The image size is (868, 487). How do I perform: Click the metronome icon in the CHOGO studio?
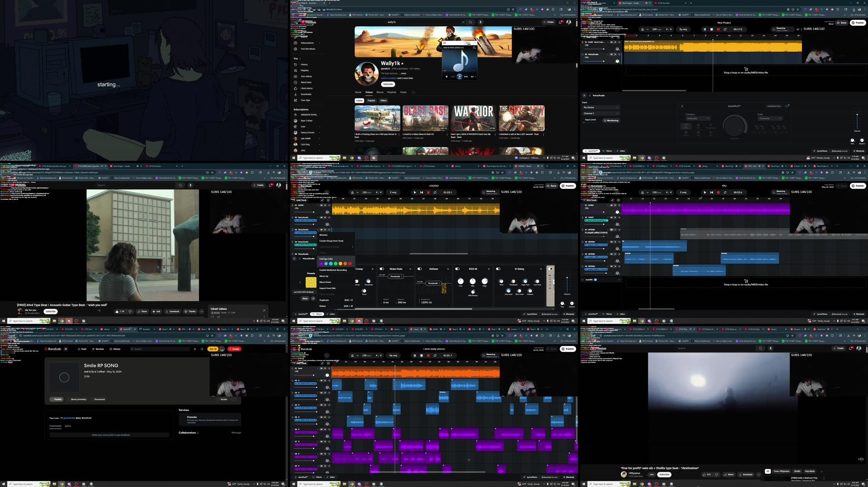(x=352, y=192)
